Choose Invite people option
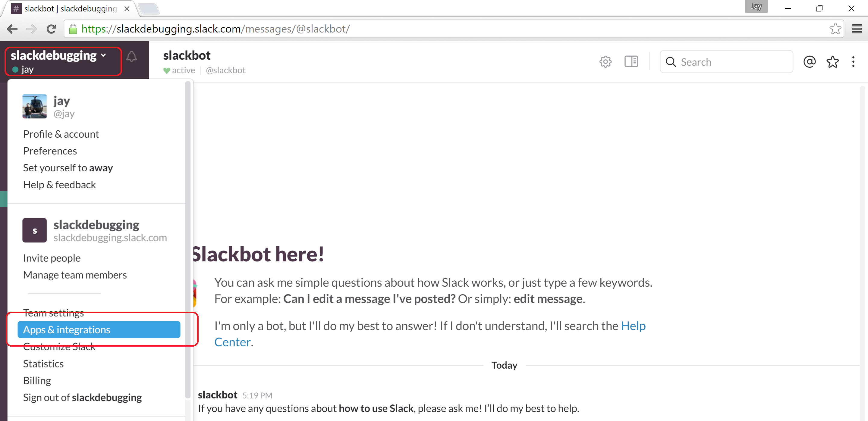The height and width of the screenshot is (421, 868). pos(52,258)
